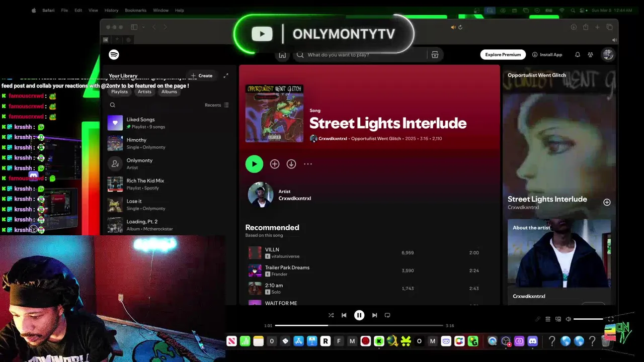Open the Rich The Kid Mix playlist
The width and height of the screenshot is (644, 362).
(x=169, y=184)
